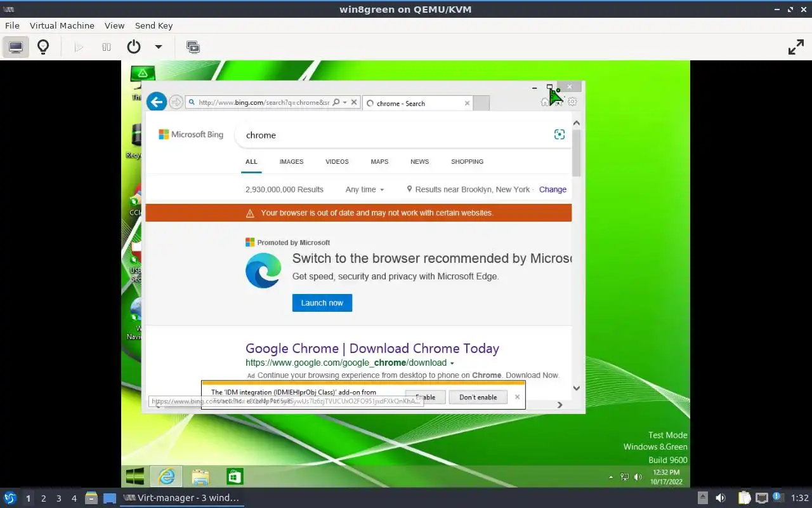The width and height of the screenshot is (812, 508).
Task: Go back with the blue back arrow
Action: tap(157, 102)
